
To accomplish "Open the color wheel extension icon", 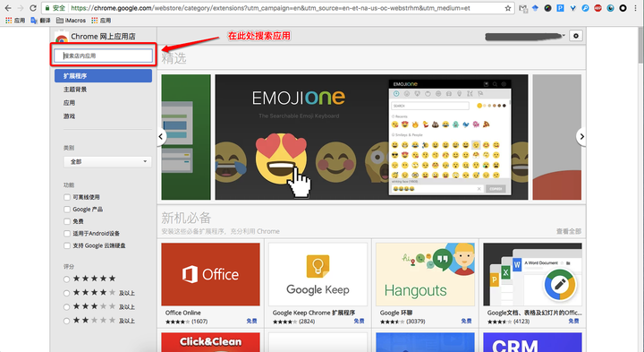I will click(547, 8).
